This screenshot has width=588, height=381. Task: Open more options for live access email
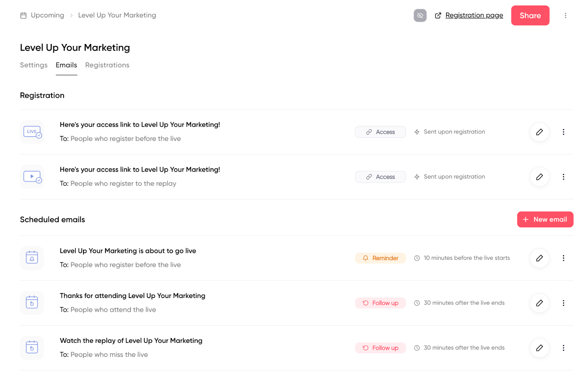(x=563, y=132)
